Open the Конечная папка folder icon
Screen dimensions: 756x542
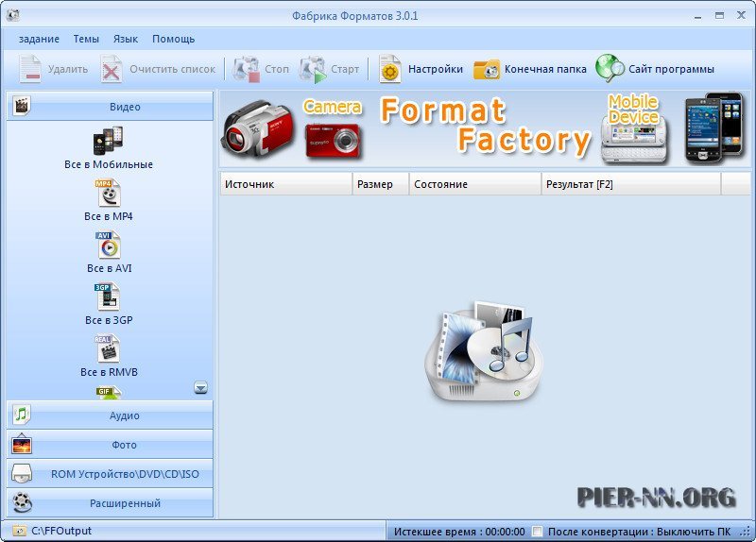pyautogui.click(x=486, y=69)
